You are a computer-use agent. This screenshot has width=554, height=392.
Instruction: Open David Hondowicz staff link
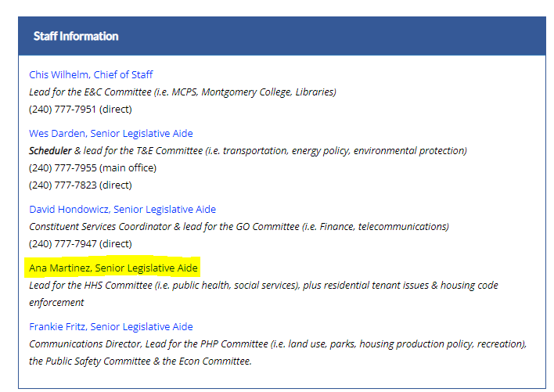(x=122, y=210)
